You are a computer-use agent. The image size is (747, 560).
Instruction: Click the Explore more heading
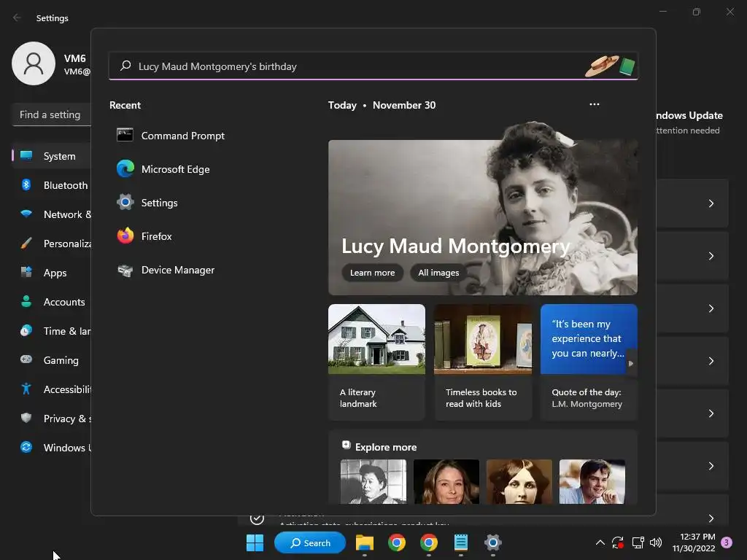386,447
